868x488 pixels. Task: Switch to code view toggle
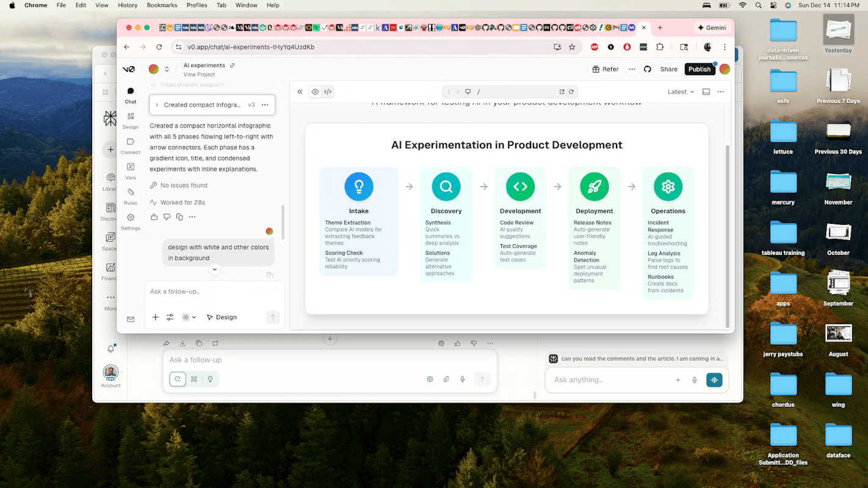[328, 91]
